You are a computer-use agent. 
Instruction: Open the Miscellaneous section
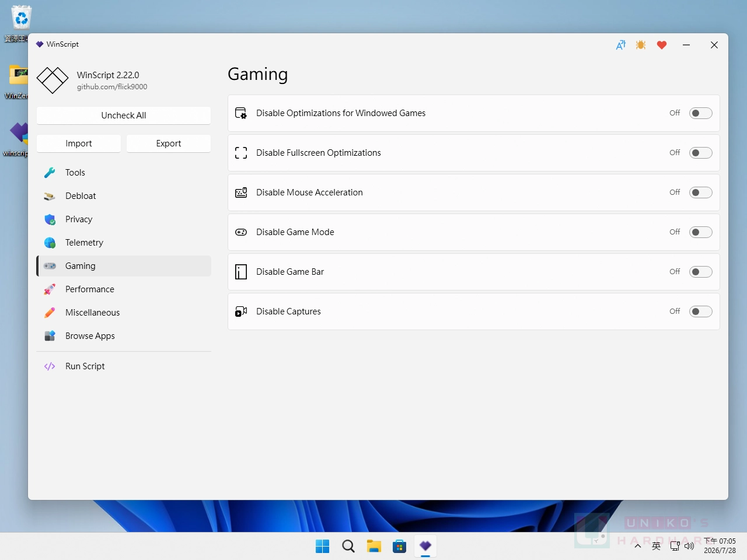[124, 313]
